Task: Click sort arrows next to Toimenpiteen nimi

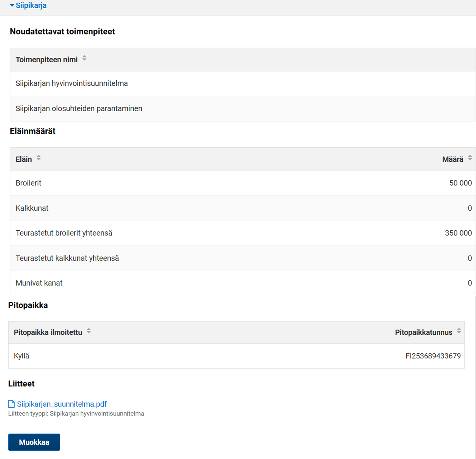Action: point(84,58)
